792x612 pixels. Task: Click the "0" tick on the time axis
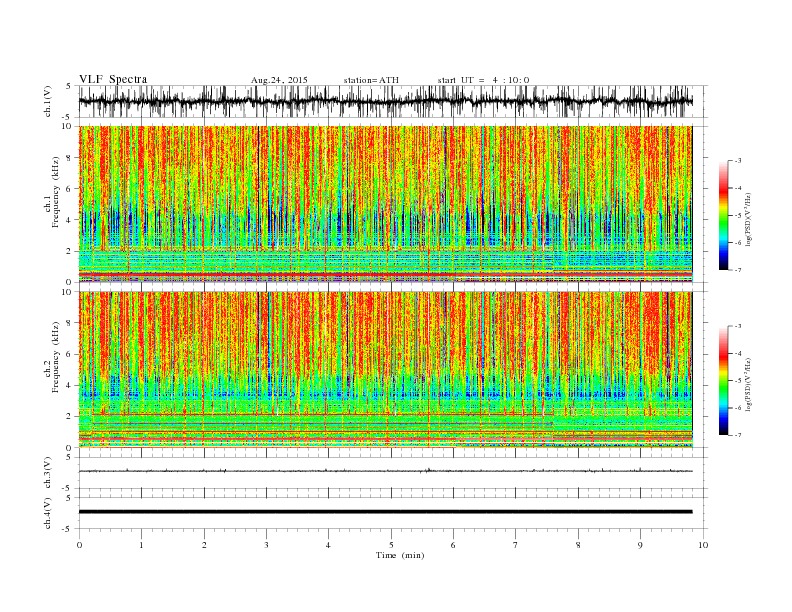pos(79,545)
